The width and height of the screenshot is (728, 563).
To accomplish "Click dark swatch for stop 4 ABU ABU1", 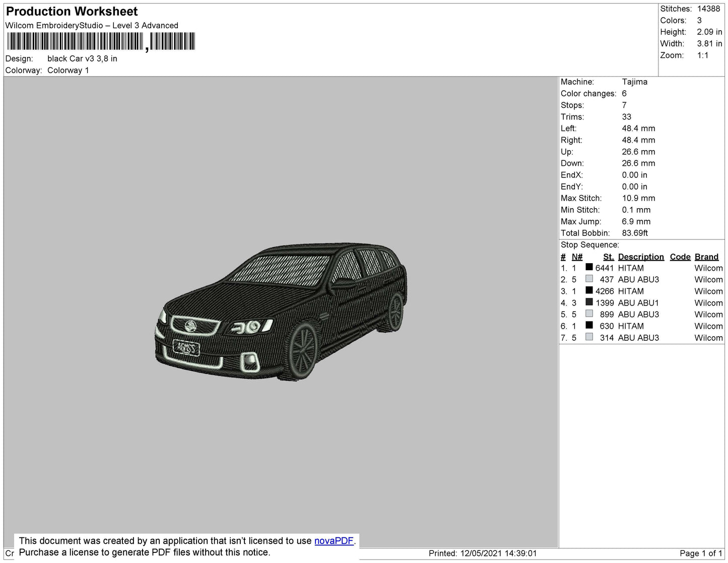I will click(x=589, y=302).
